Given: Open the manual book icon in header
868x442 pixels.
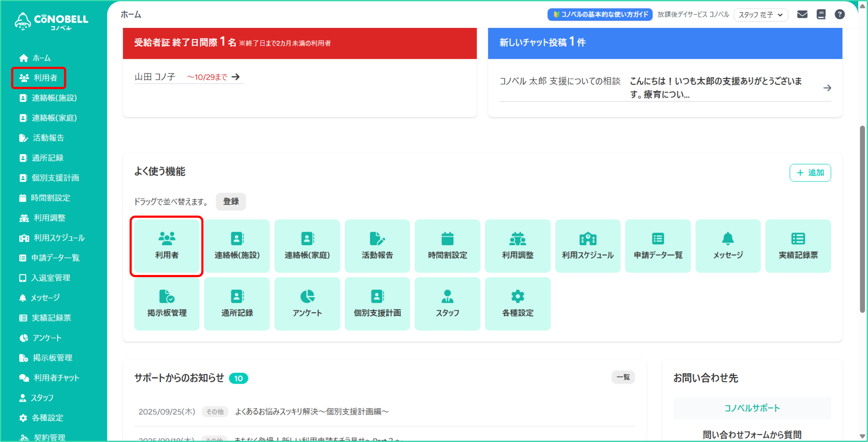Looking at the screenshot, I should [x=821, y=14].
